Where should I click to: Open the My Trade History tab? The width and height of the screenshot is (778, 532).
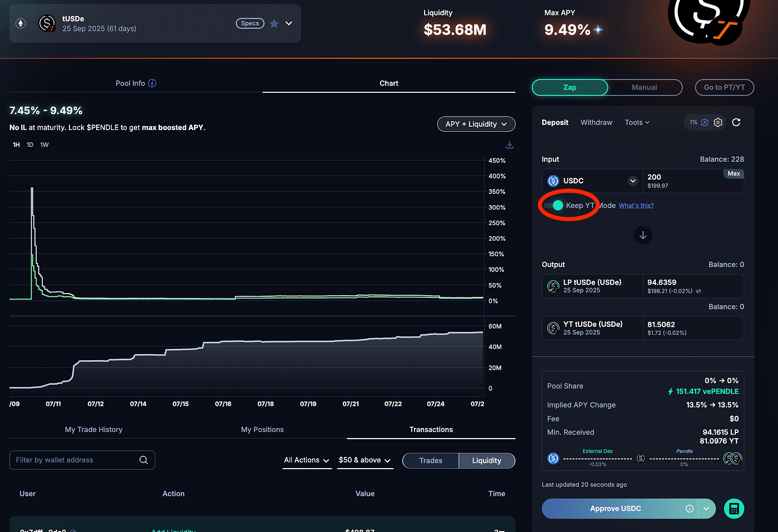94,429
